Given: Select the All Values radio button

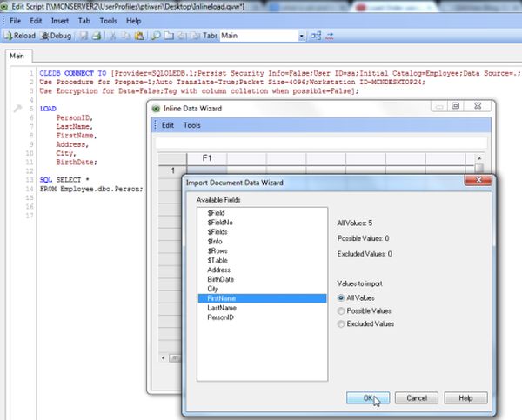Looking at the screenshot, I should (341, 297).
